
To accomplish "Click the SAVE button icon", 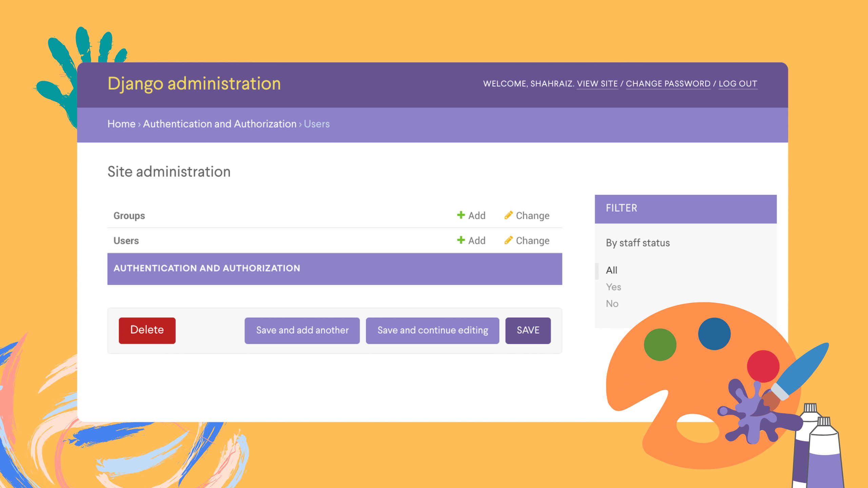I will coord(527,330).
